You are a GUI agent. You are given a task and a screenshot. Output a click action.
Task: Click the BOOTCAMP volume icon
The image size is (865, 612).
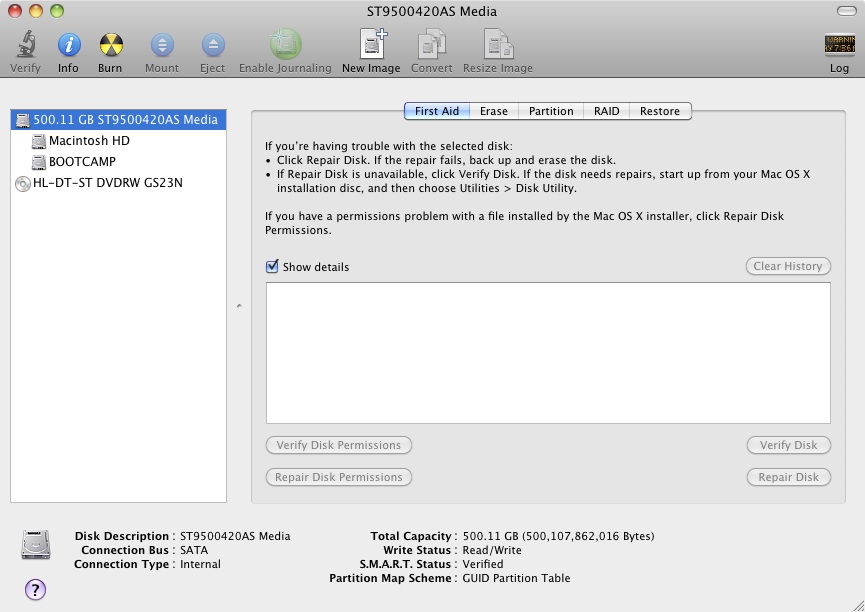39,162
